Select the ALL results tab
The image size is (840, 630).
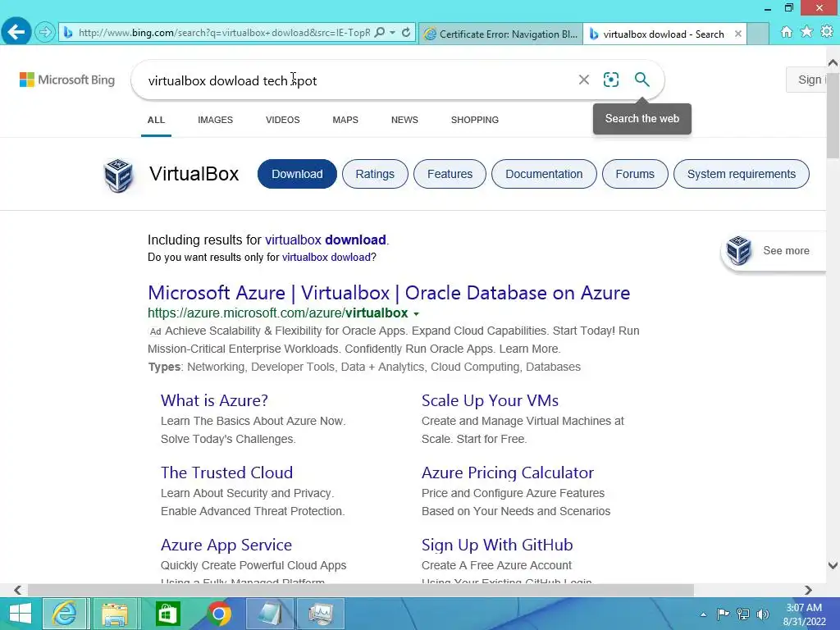click(156, 120)
